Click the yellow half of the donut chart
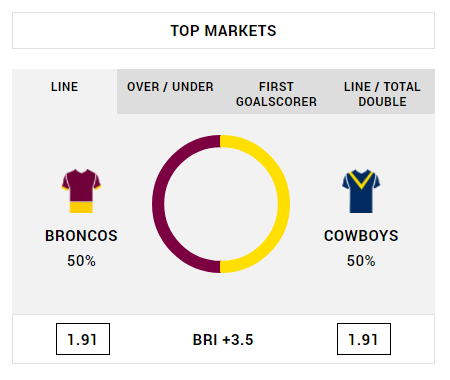450x380 pixels. click(284, 204)
